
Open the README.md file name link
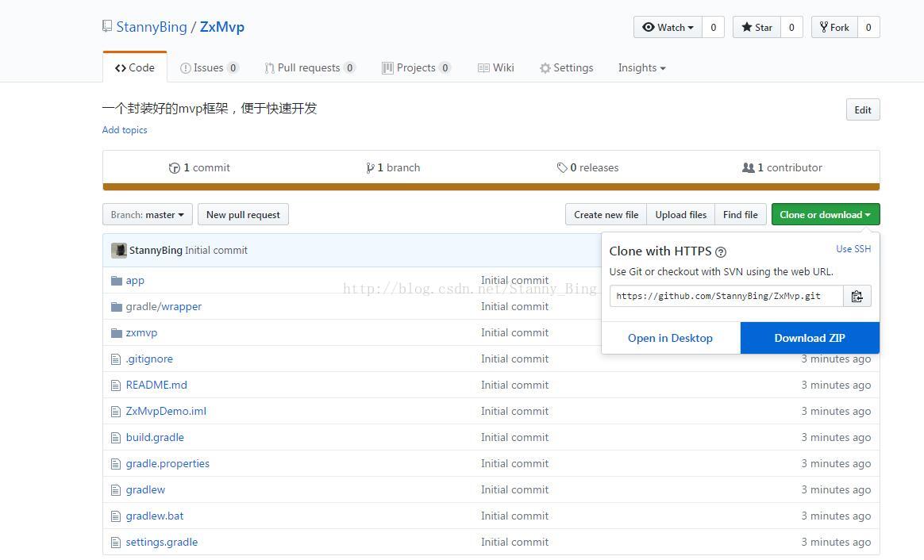tap(156, 385)
